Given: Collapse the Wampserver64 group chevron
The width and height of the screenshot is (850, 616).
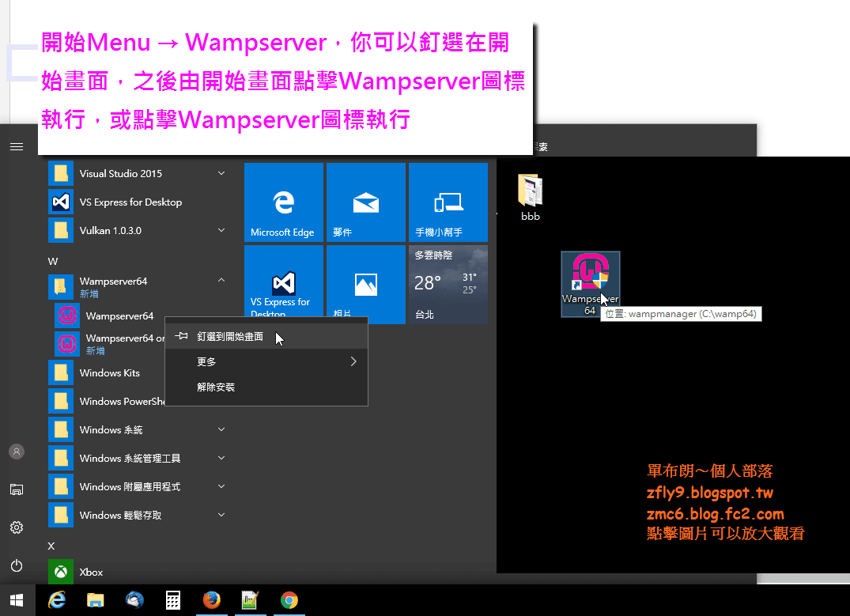Looking at the screenshot, I should tap(221, 281).
